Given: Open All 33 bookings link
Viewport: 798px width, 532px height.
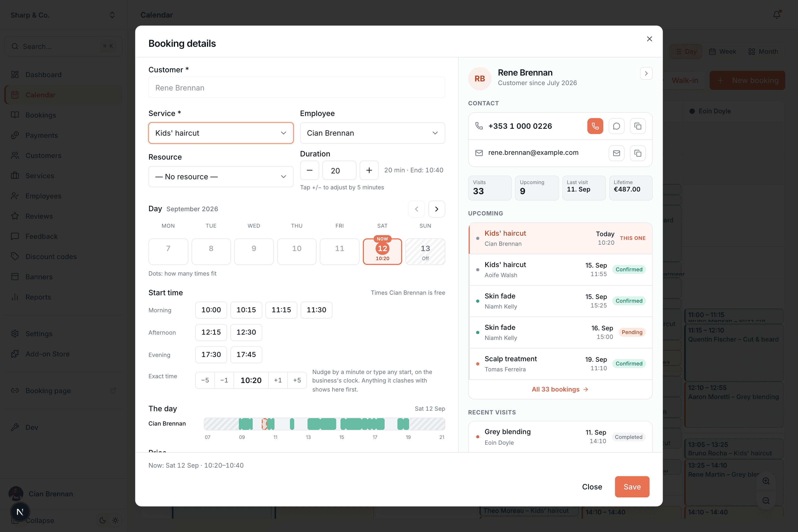Looking at the screenshot, I should (560, 389).
